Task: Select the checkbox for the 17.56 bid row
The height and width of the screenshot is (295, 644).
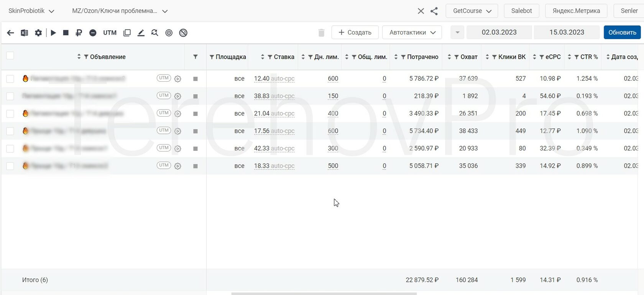Action: (10, 131)
